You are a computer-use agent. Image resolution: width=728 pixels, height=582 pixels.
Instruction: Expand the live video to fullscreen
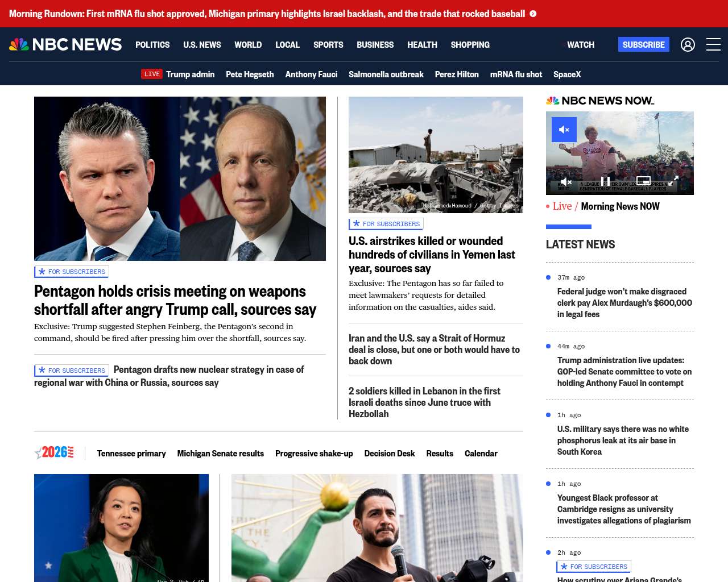673,181
